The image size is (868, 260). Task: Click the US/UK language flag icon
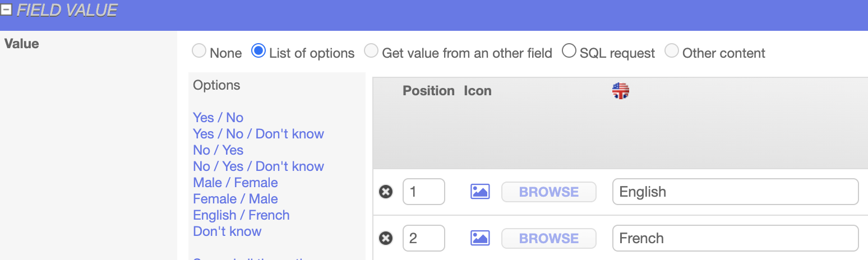click(621, 91)
